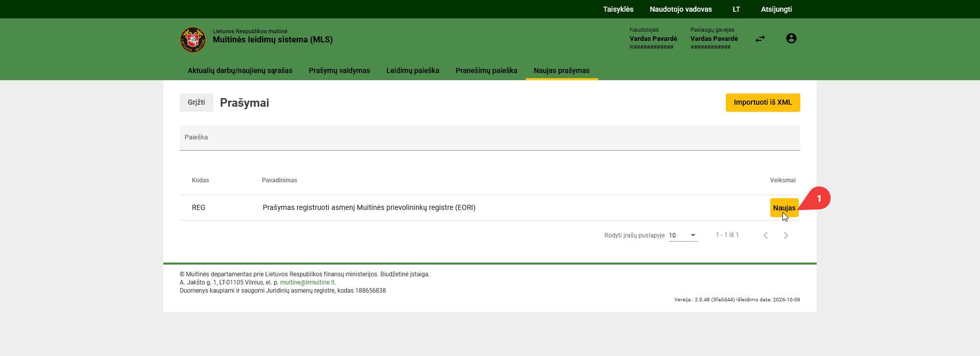Image resolution: width=980 pixels, height=356 pixels.
Task: Go to the Pranešimų paieška tab
Action: coord(486,70)
